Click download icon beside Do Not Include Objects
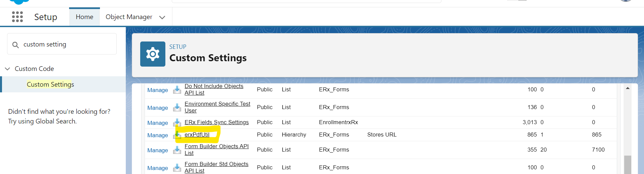Image resolution: width=644 pixels, height=174 pixels. pos(177,90)
